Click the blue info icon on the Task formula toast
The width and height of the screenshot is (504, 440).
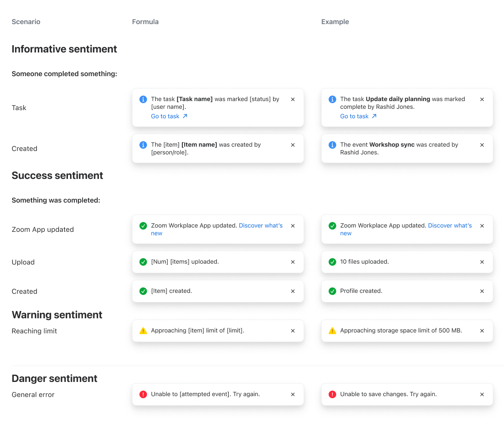143,99
